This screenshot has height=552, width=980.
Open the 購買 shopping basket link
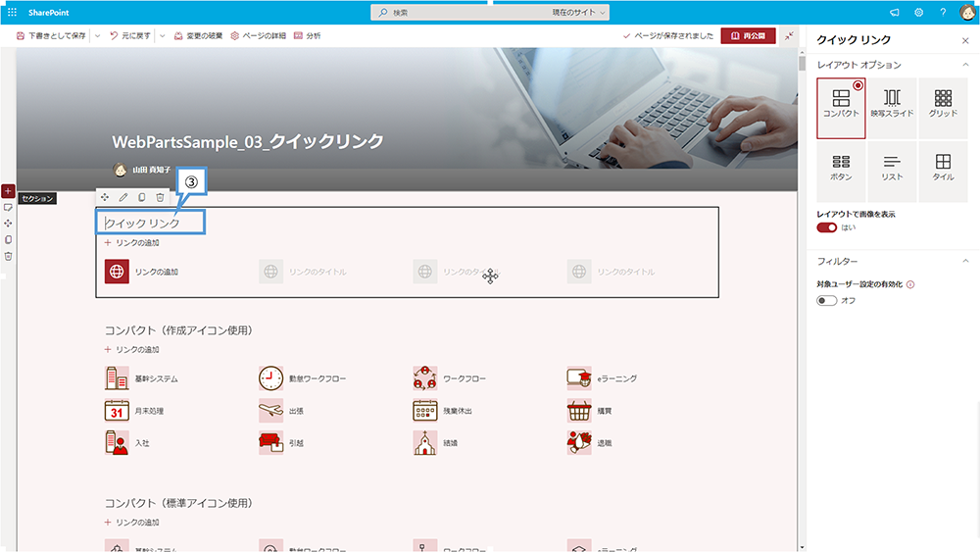[x=579, y=411]
